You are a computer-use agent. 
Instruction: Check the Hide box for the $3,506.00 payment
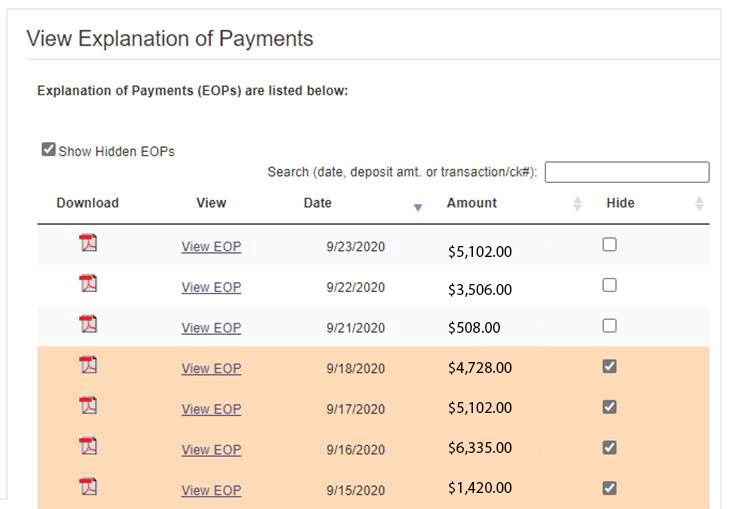pyautogui.click(x=609, y=285)
